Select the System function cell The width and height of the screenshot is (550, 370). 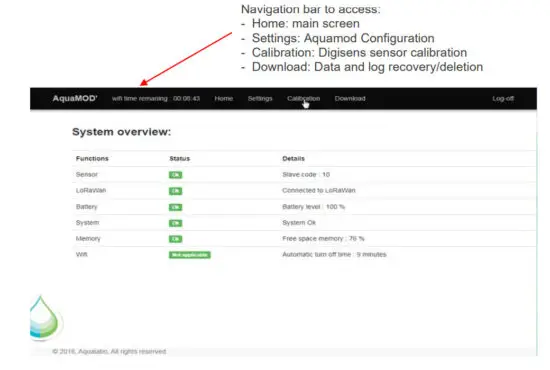pos(87,223)
